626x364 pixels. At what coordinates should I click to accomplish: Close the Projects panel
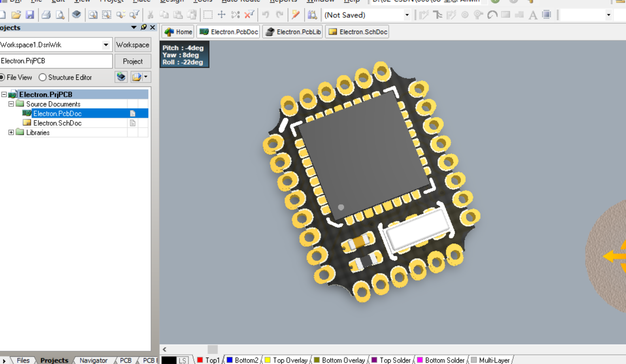(x=153, y=27)
